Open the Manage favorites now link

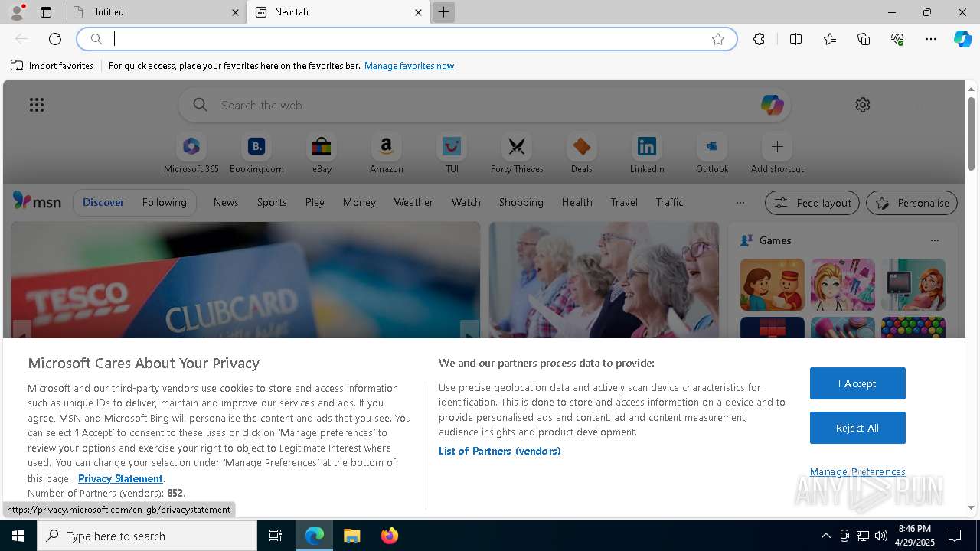coord(409,66)
